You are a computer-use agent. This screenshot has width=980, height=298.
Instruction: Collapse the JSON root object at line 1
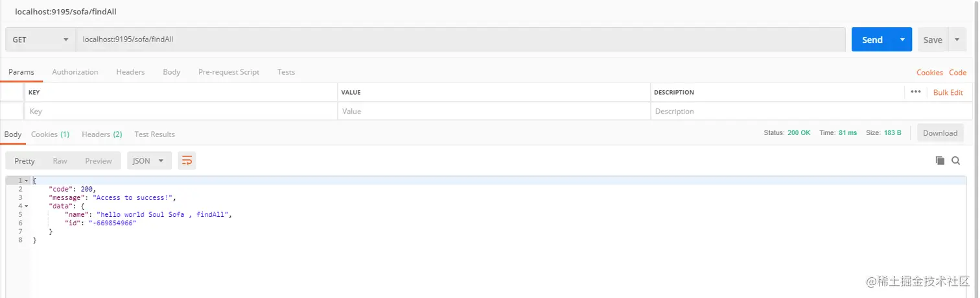(x=26, y=180)
